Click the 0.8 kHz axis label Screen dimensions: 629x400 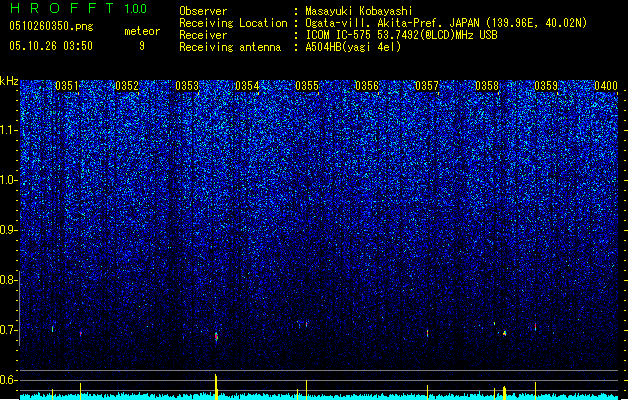pyautogui.click(x=8, y=280)
